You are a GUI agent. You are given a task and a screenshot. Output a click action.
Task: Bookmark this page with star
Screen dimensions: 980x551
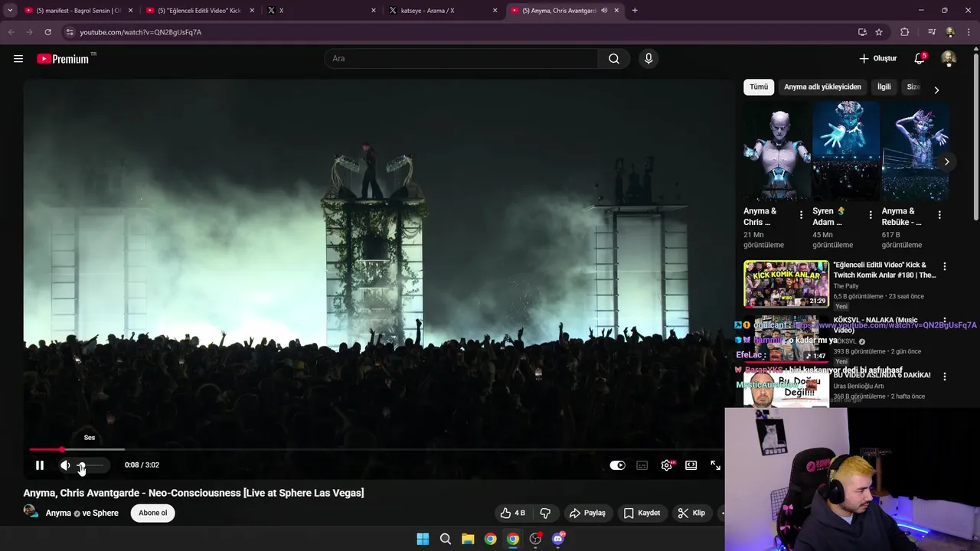pos(879,32)
